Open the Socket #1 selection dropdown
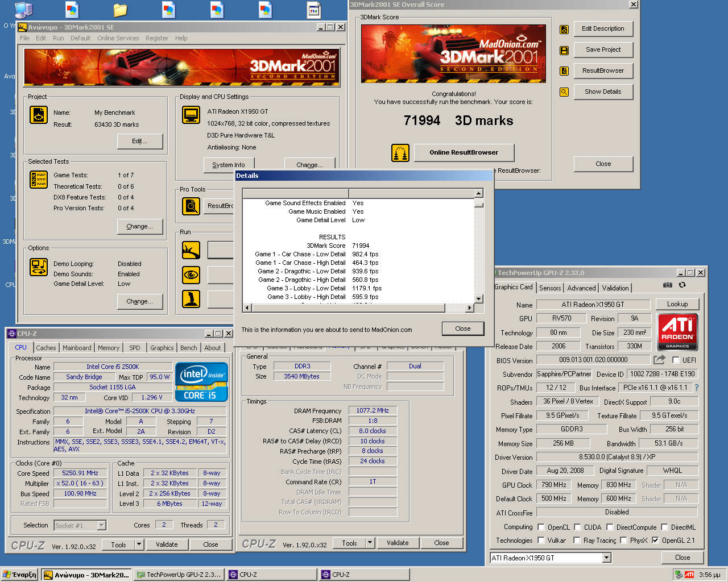The height and width of the screenshot is (582, 728). 101,526
